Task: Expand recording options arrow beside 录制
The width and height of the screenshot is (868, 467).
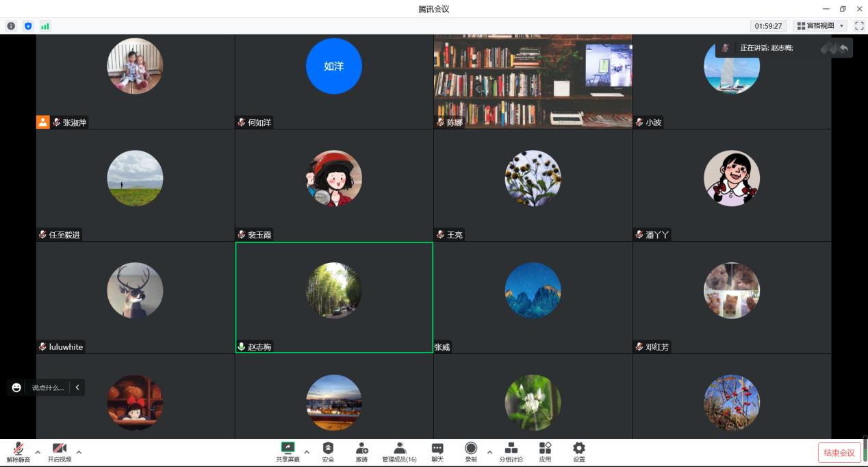Action: point(489,452)
